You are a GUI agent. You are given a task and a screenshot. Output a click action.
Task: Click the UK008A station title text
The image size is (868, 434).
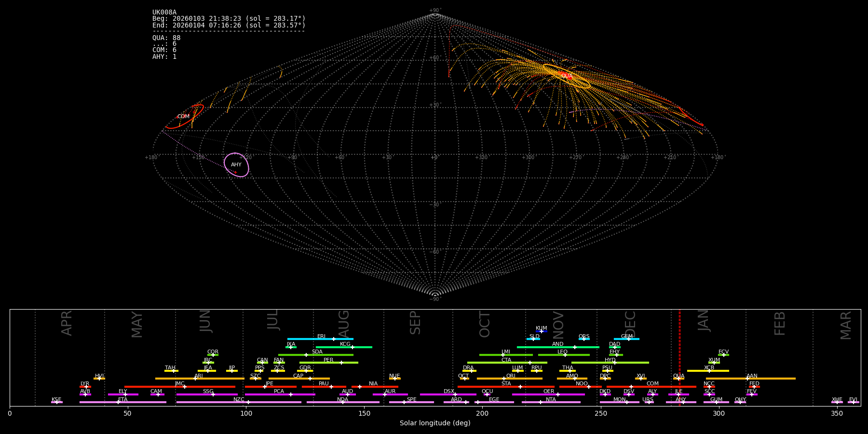click(164, 13)
